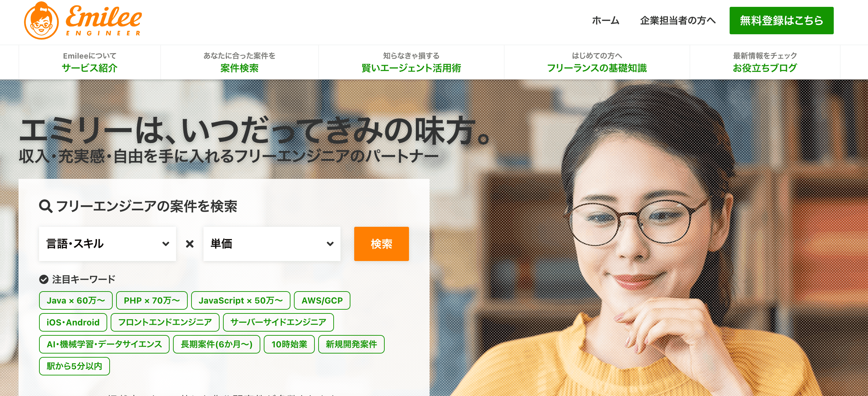Open the 賢いエージェント活用術 tab
Screen dimensions: 868x396
tap(411, 62)
